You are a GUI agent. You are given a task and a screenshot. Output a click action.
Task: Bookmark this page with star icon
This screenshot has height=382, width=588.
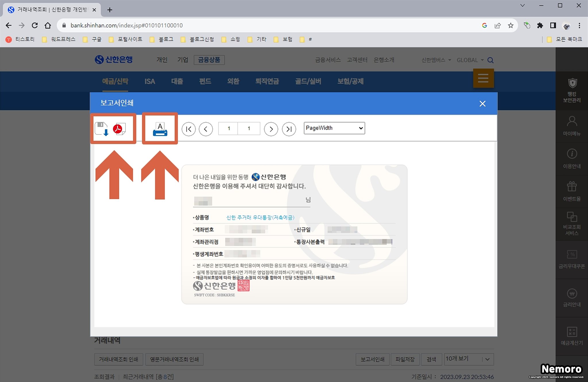coord(510,26)
